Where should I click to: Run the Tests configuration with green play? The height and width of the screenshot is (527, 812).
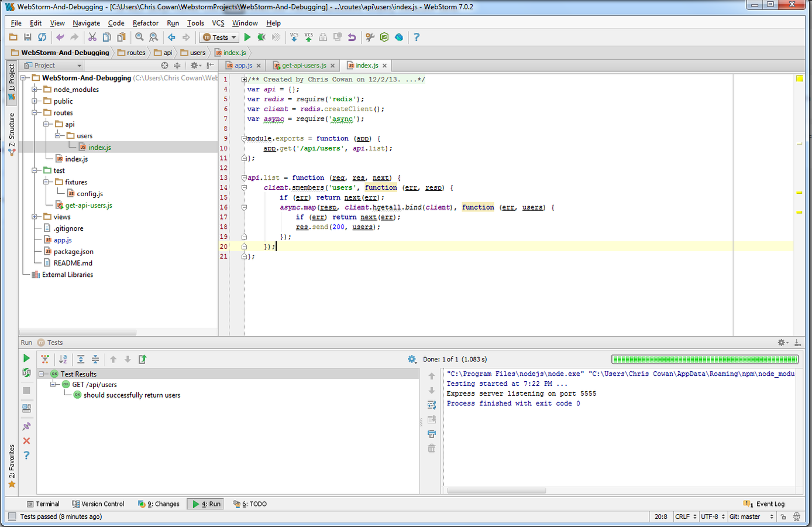[x=247, y=37]
